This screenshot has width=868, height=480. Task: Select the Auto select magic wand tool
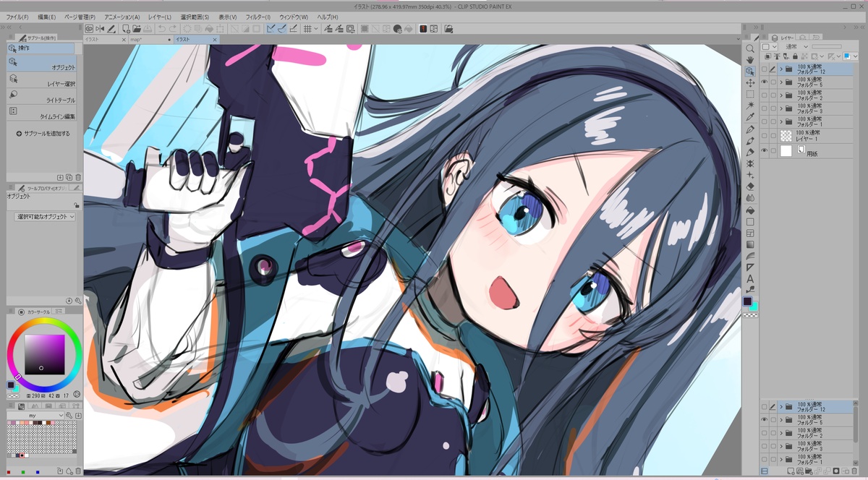[750, 106]
